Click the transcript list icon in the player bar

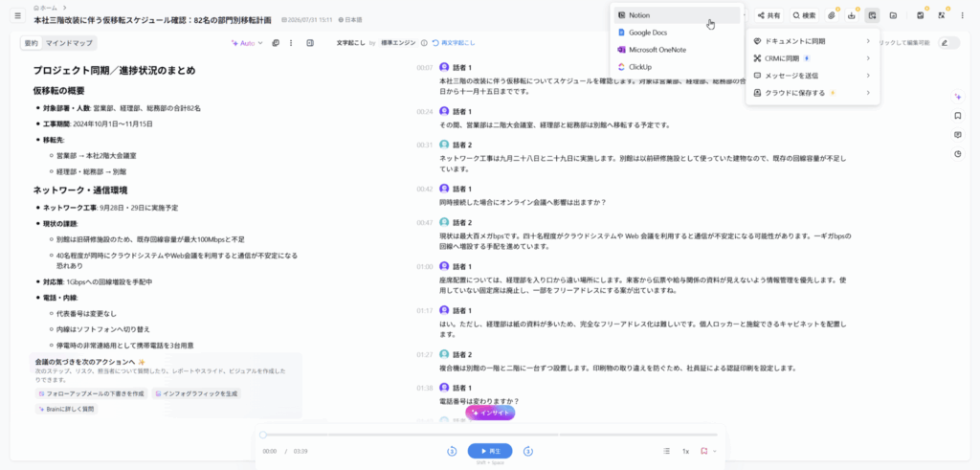[x=666, y=451]
